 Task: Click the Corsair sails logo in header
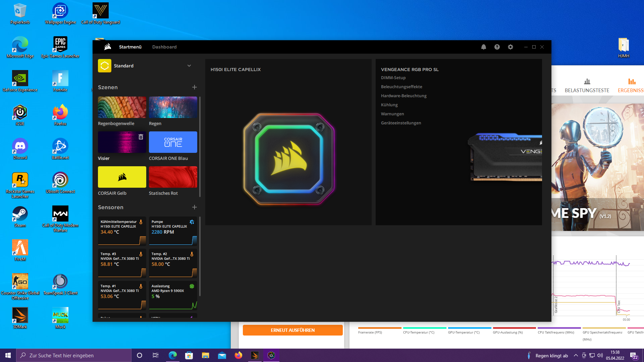tap(107, 47)
